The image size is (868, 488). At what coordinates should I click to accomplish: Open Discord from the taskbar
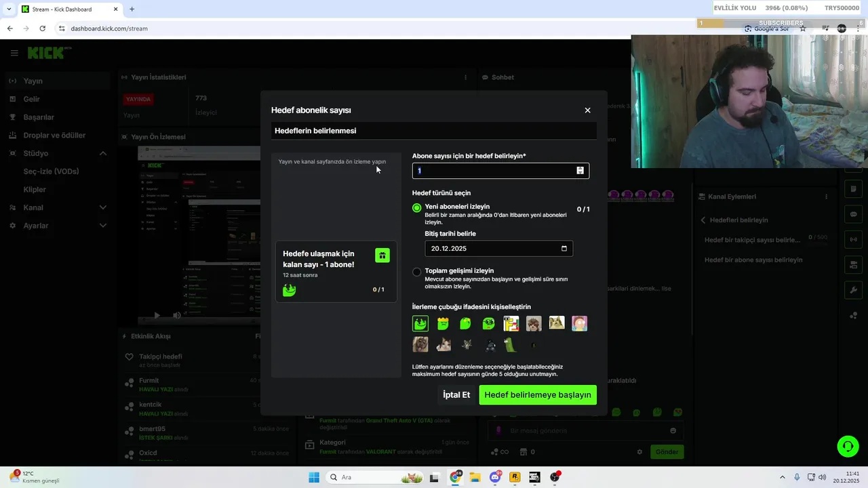click(495, 477)
